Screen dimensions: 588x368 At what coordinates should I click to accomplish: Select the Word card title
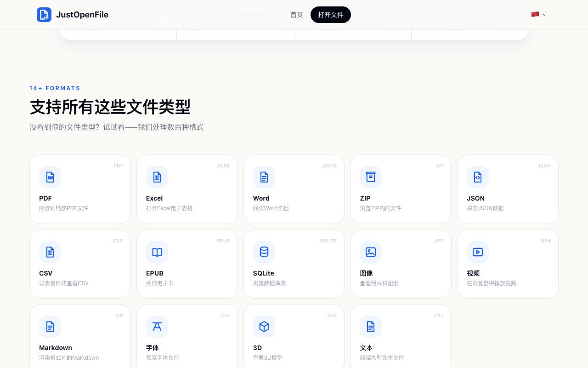(x=261, y=198)
